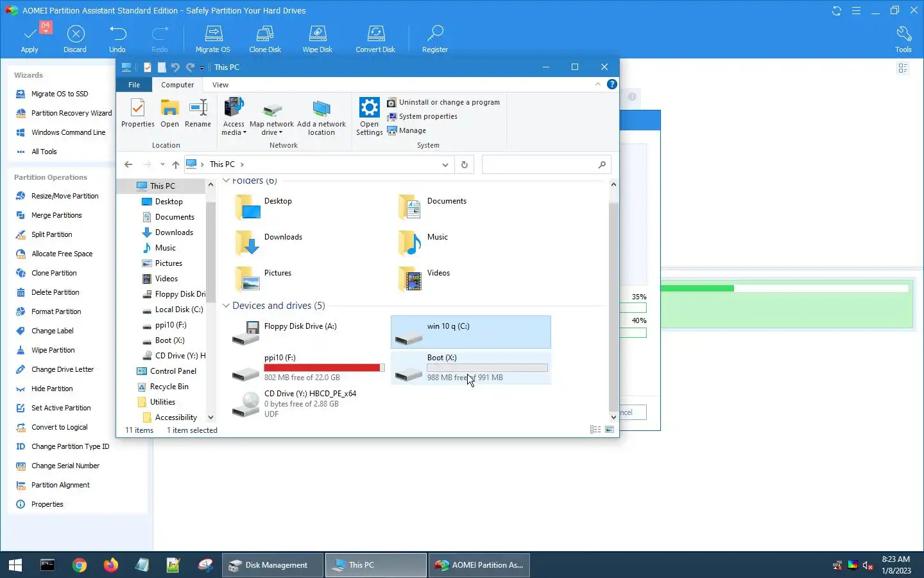
Task: Open Explorer help question mark icon
Action: (x=612, y=84)
